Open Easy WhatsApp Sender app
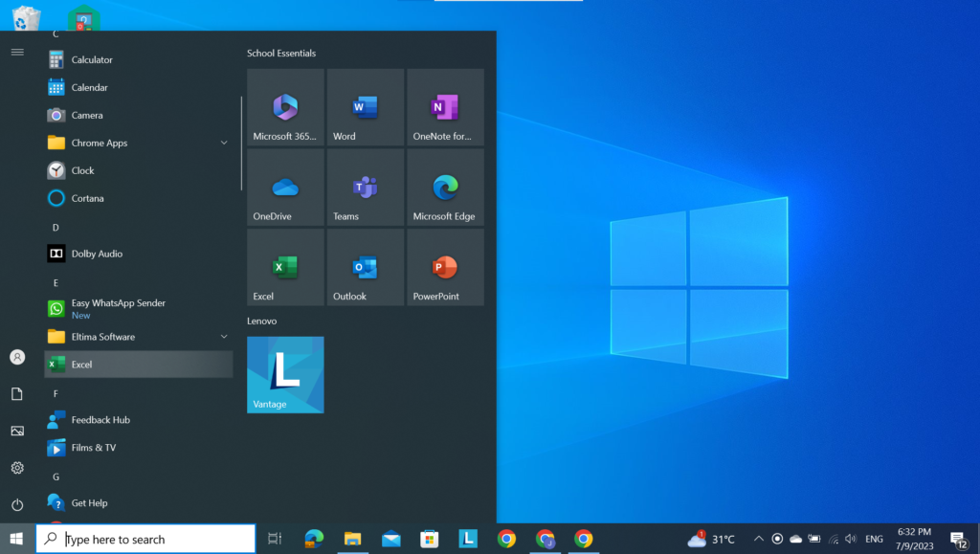 click(x=138, y=308)
